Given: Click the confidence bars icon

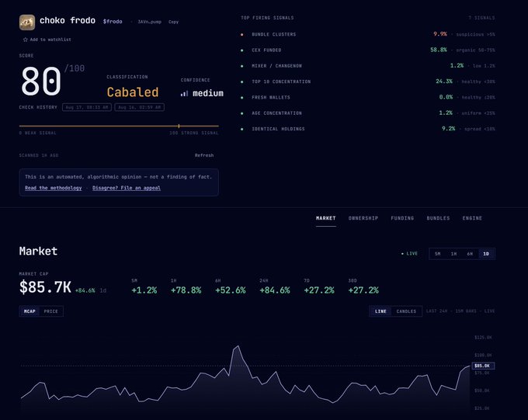Looking at the screenshot, I should (x=184, y=93).
